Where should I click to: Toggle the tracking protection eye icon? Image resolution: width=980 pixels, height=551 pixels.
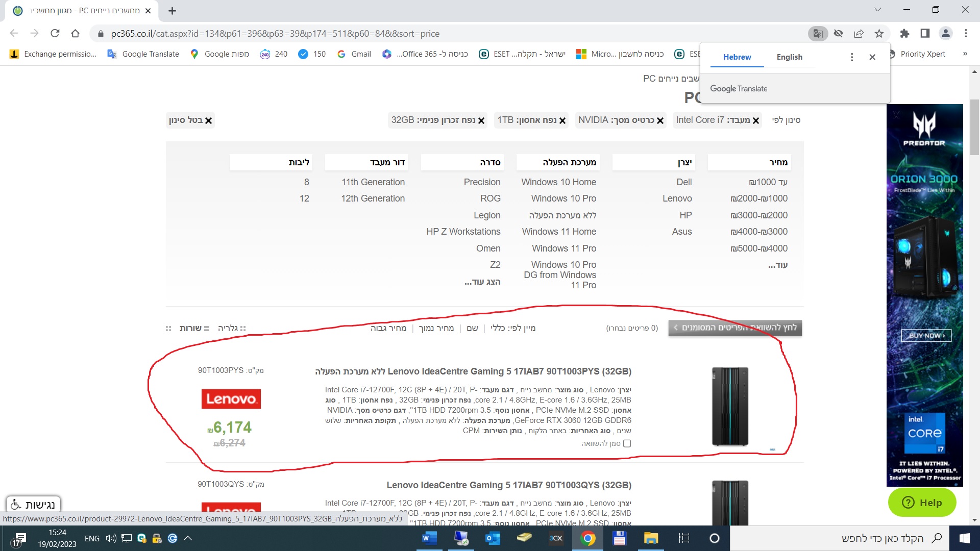click(838, 34)
